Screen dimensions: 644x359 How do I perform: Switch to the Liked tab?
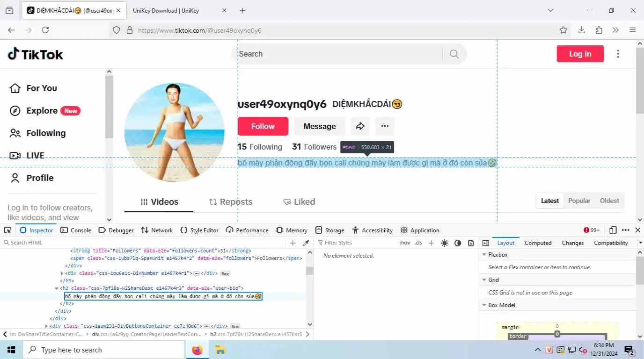pyautogui.click(x=299, y=202)
